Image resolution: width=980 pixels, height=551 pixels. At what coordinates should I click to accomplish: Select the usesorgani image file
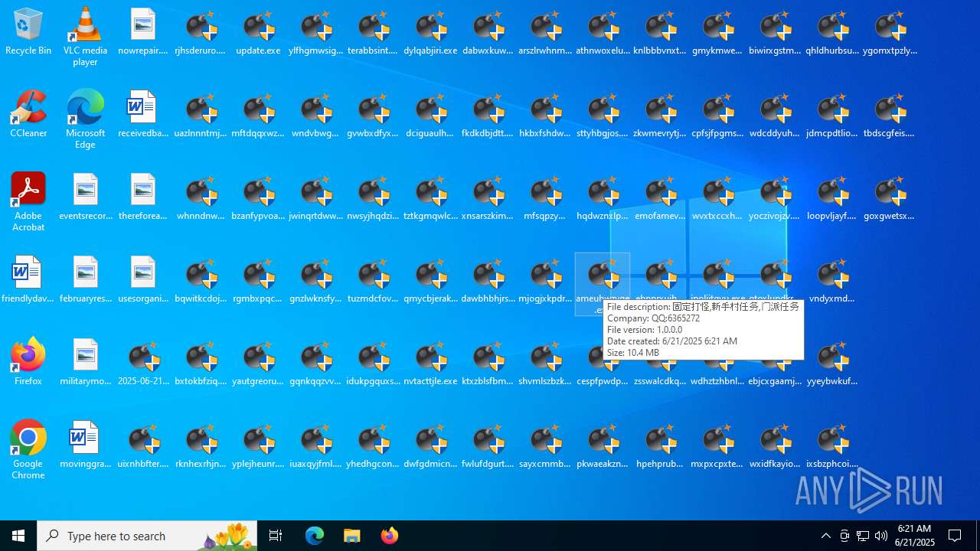(143, 280)
